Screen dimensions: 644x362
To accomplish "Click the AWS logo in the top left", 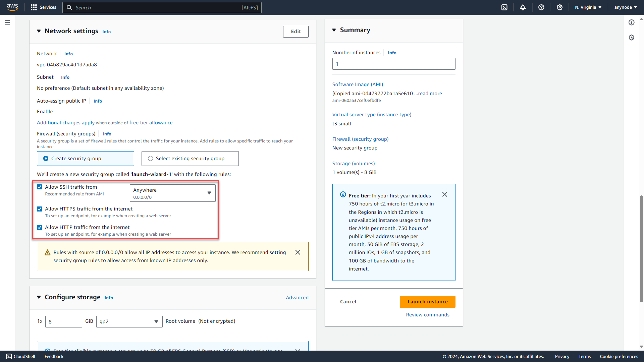I will [12, 7].
